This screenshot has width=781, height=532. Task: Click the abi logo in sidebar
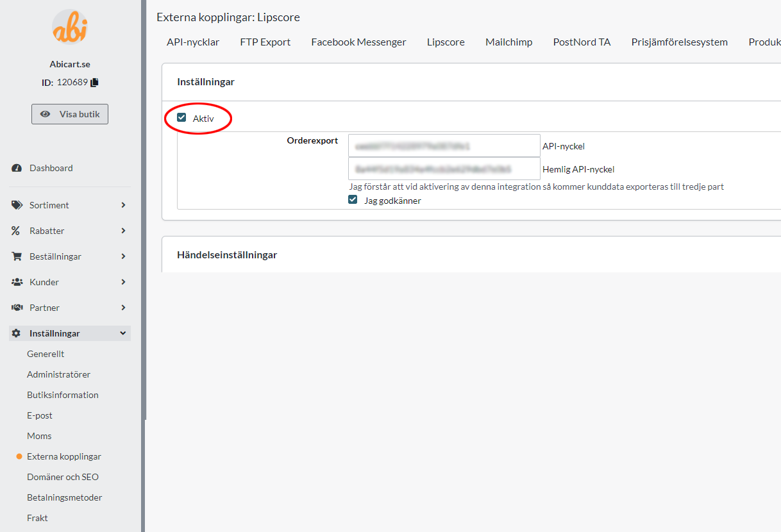click(70, 28)
